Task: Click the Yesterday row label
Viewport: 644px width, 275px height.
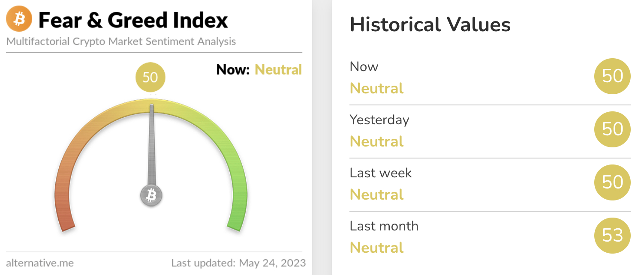Action: coord(379,120)
